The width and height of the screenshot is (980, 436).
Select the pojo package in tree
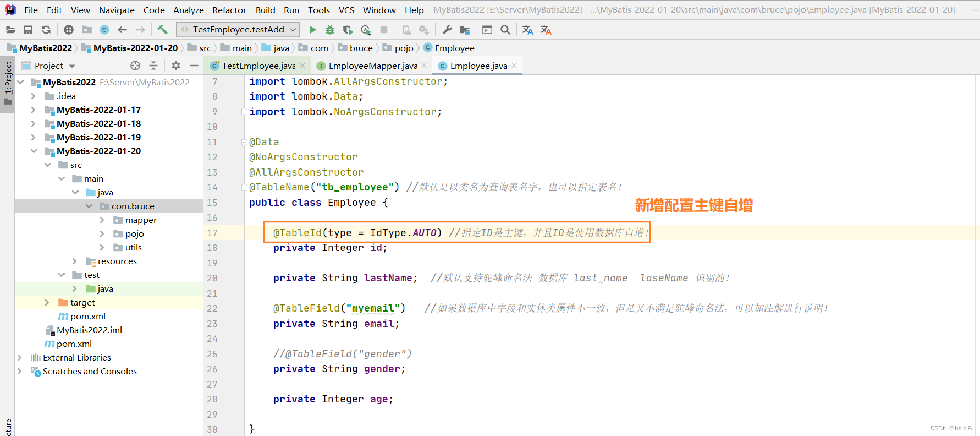(134, 233)
